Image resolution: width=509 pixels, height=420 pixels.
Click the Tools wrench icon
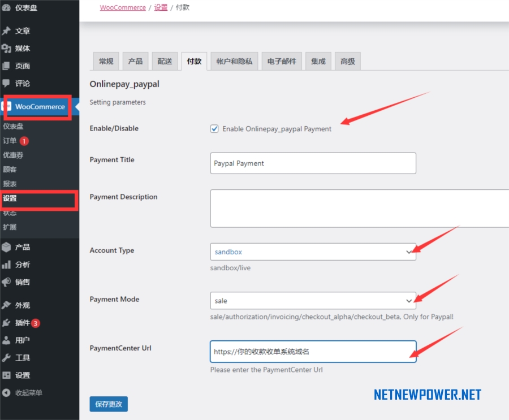coord(6,358)
